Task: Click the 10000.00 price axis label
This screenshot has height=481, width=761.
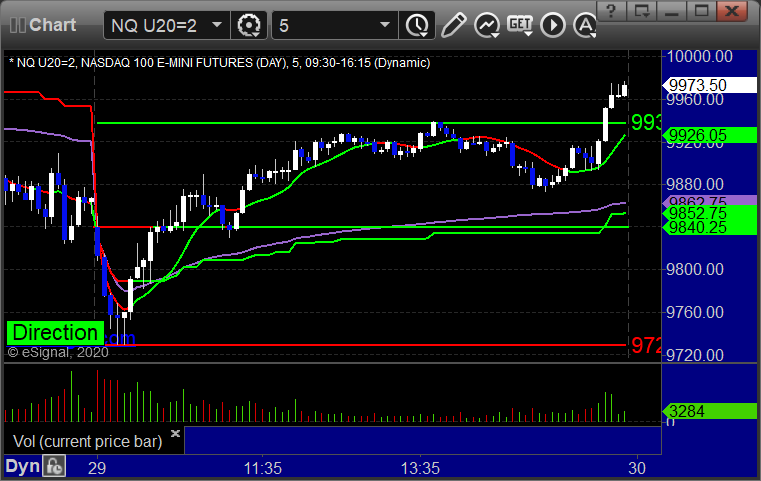Action: pos(699,57)
